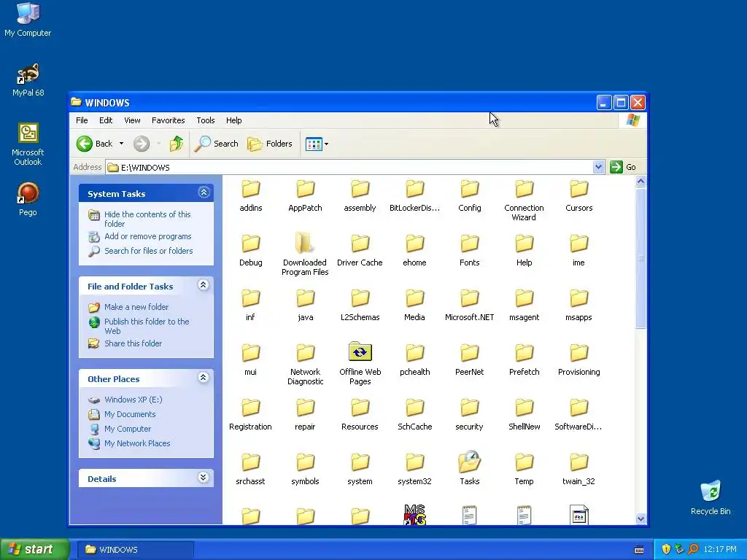
Task: Open Back history dropdown arrow
Action: [x=122, y=144]
